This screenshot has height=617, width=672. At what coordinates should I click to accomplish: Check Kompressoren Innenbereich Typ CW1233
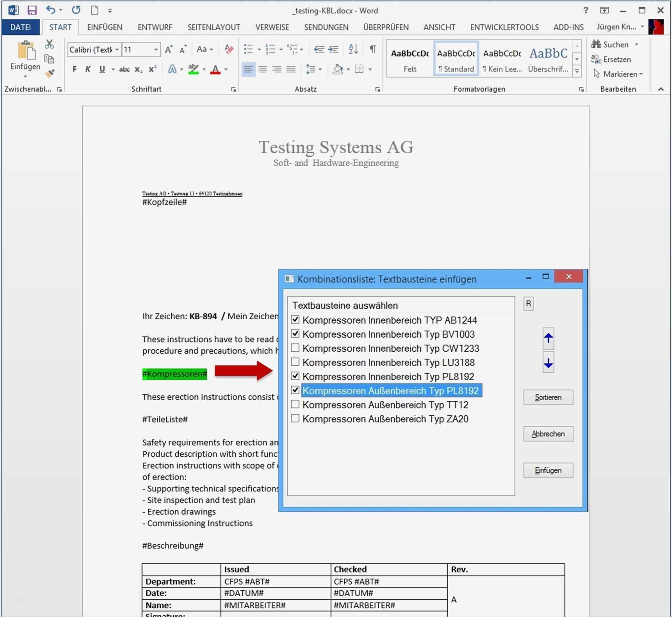click(295, 348)
